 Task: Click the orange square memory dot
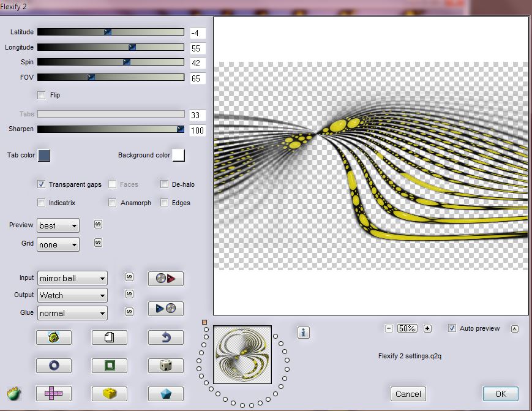[204, 322]
